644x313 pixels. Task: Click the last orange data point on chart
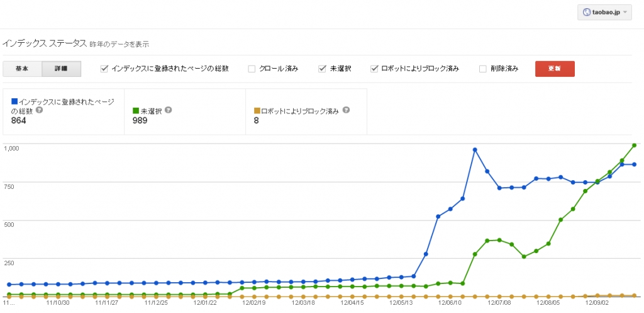[x=635, y=295]
